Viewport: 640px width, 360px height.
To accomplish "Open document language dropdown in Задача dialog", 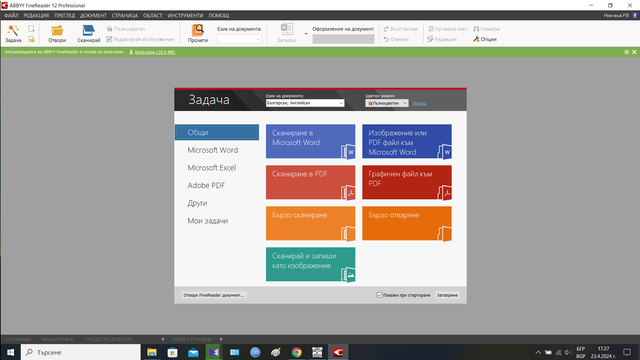I will [305, 103].
